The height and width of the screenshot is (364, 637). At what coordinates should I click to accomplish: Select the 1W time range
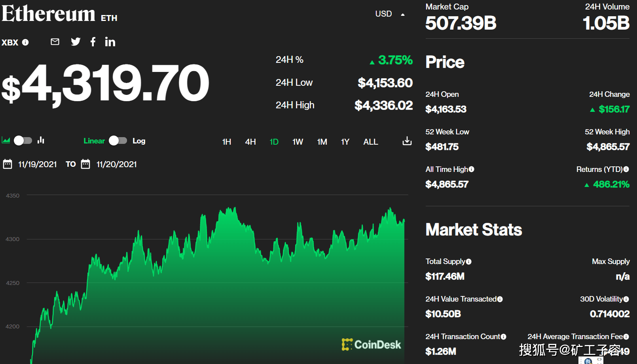[x=298, y=142]
